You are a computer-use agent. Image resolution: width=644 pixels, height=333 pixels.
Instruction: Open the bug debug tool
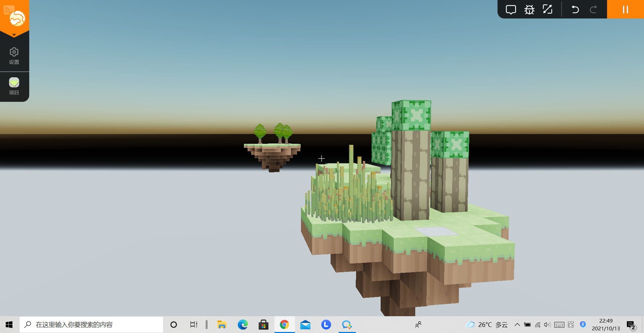[x=529, y=10]
